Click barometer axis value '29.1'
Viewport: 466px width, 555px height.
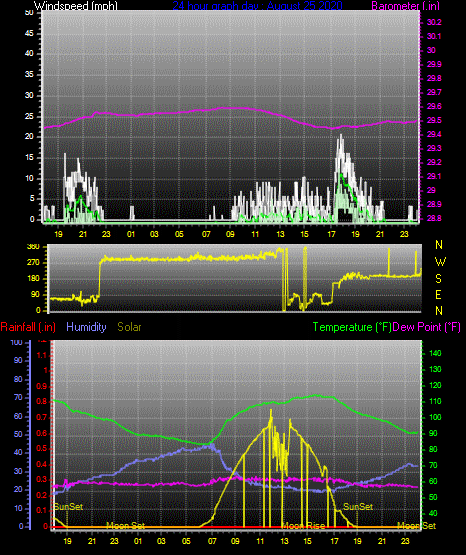434,176
